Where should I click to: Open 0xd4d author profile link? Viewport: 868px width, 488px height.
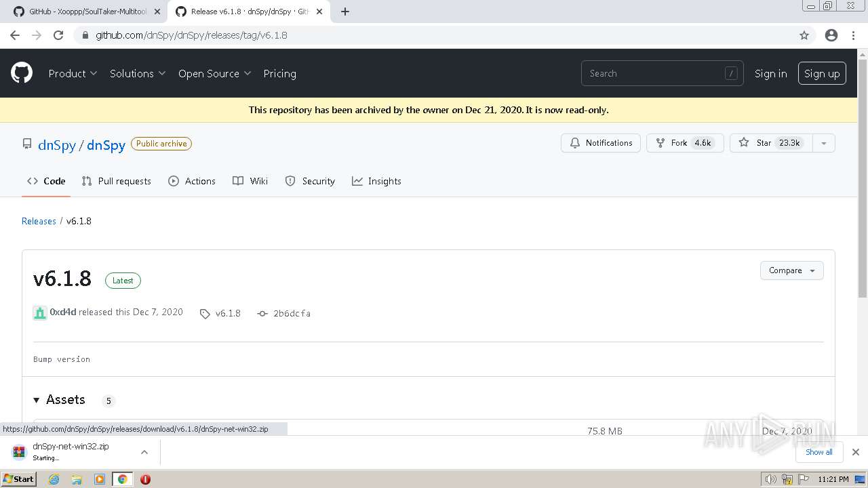click(x=63, y=312)
